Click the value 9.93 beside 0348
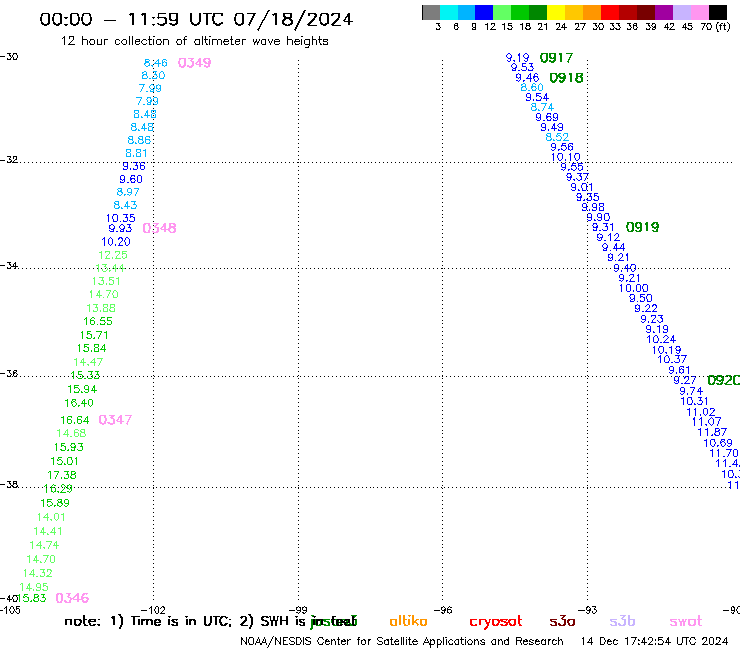 tap(120, 228)
